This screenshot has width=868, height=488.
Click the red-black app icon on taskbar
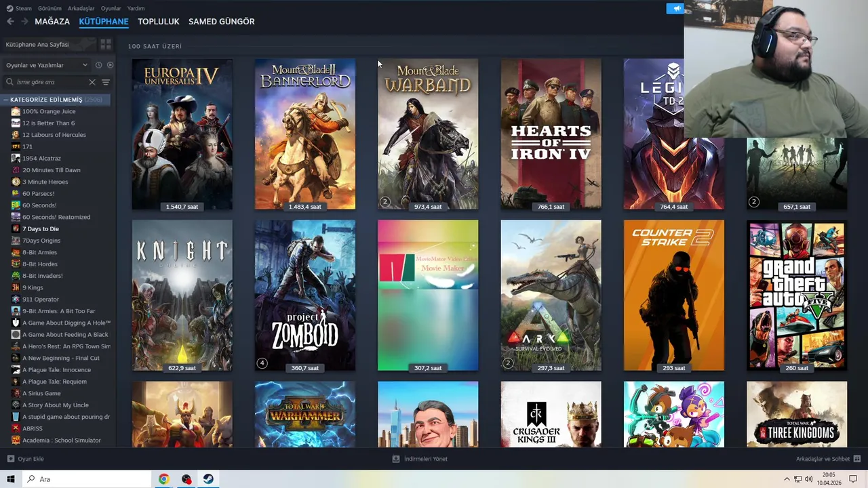[186, 479]
